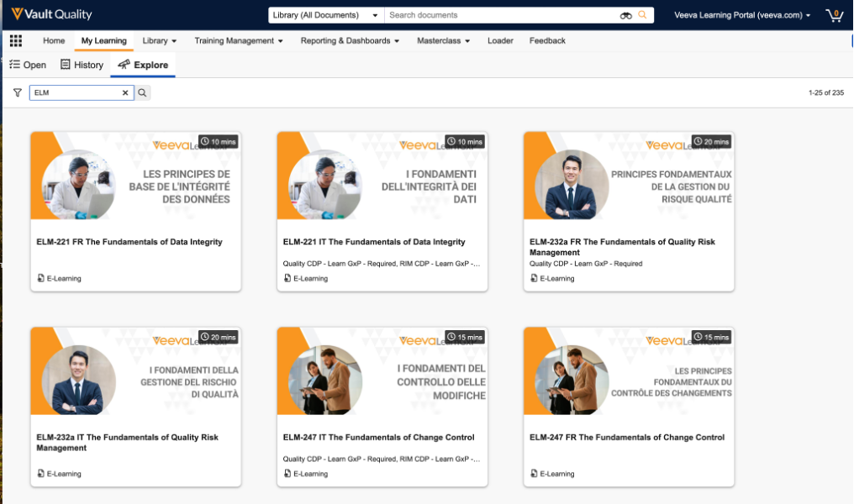Click the 1-25 of 235 results count
The height and width of the screenshot is (504, 854).
point(826,92)
